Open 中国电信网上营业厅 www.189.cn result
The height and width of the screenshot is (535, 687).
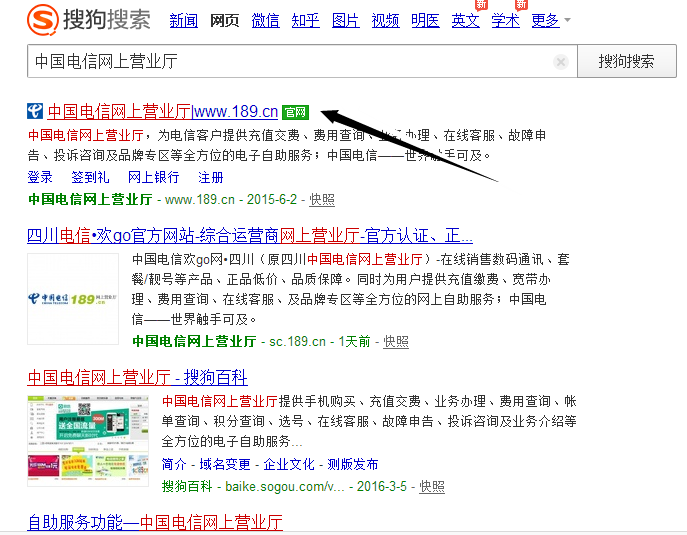(x=163, y=112)
